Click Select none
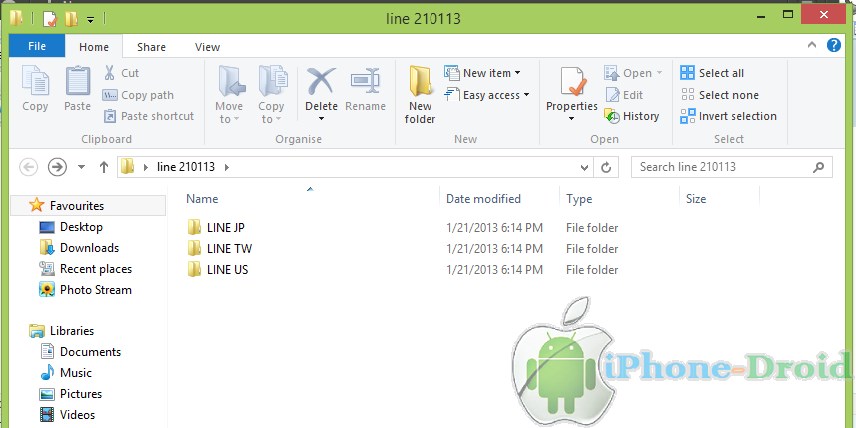 point(720,95)
